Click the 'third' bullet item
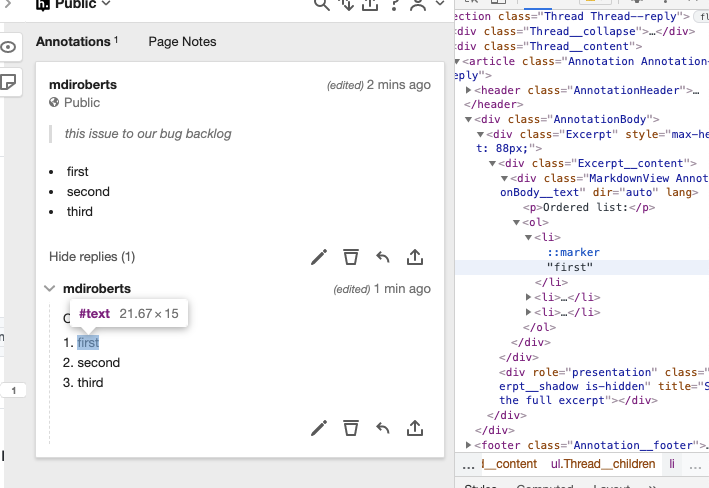 [80, 211]
